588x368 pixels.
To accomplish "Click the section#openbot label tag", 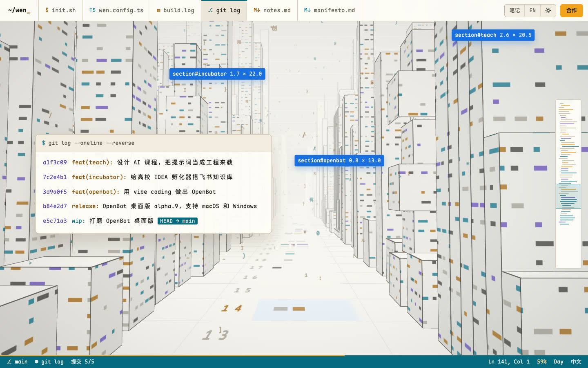I will coord(339,161).
